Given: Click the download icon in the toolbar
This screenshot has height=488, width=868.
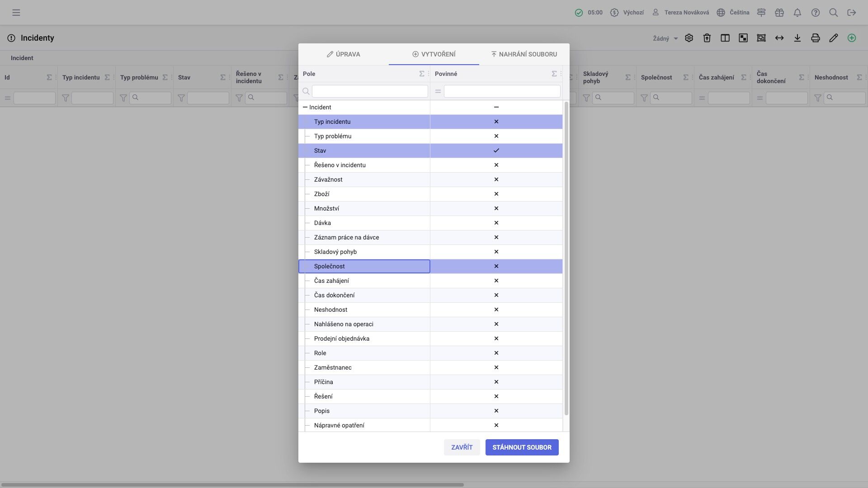Looking at the screenshot, I should coord(797,38).
